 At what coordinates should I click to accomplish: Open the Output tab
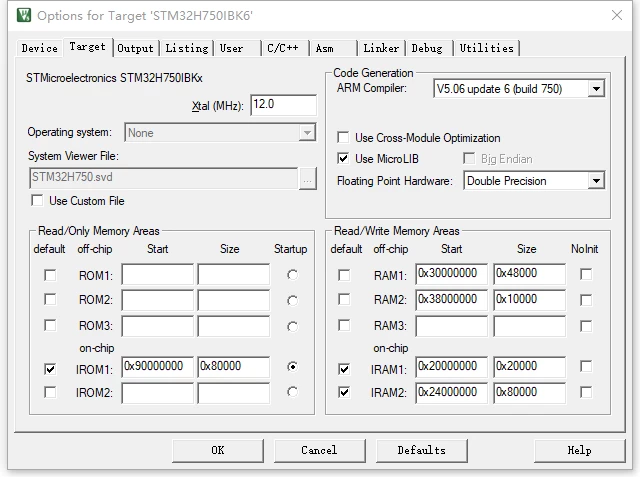point(136,48)
